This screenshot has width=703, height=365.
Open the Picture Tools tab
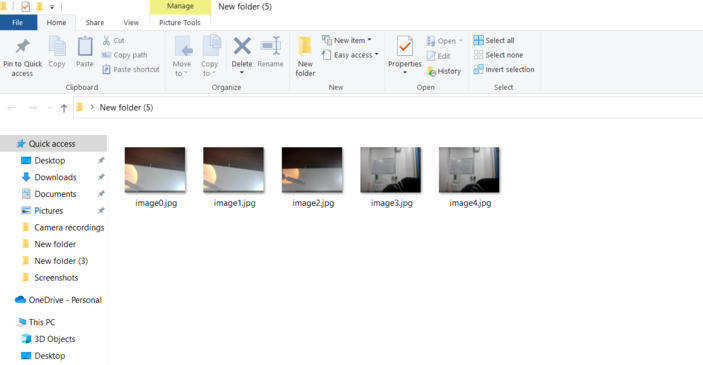pyautogui.click(x=180, y=22)
